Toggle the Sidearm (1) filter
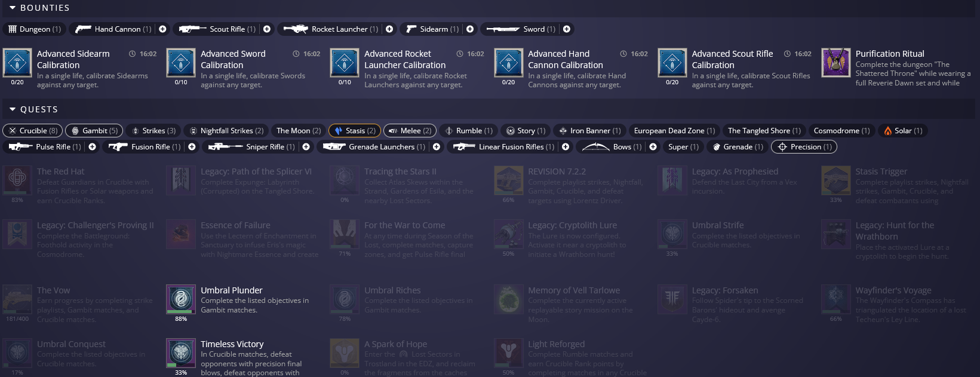This screenshot has width=980, height=377. [x=432, y=29]
